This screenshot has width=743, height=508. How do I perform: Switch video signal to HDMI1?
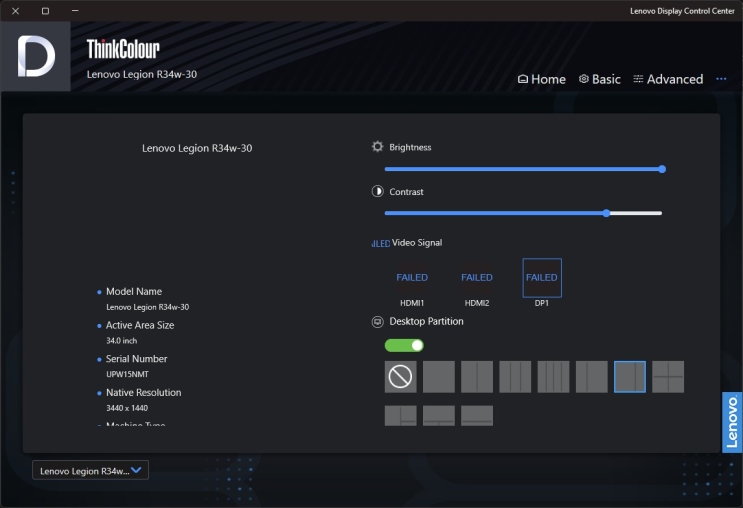412,278
